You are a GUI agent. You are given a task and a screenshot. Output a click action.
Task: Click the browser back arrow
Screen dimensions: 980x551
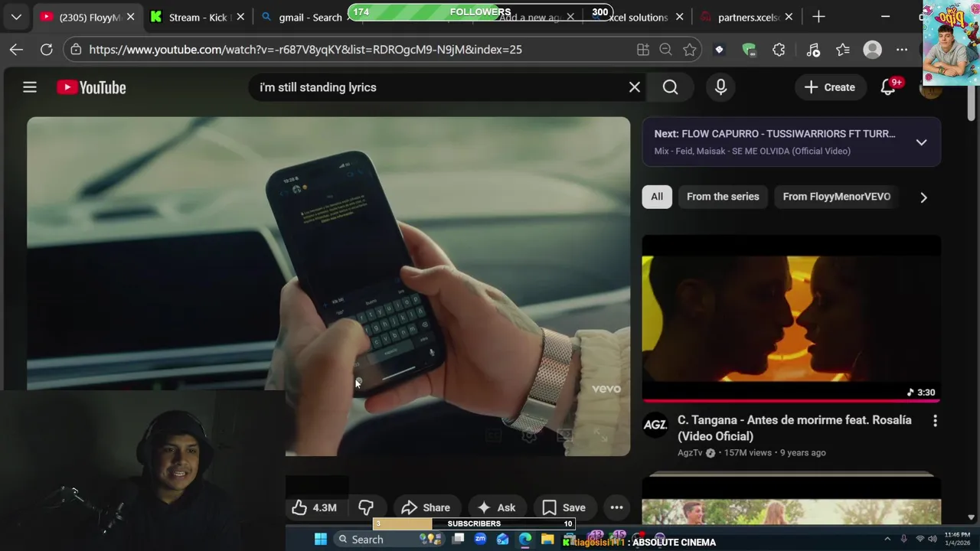click(x=16, y=50)
